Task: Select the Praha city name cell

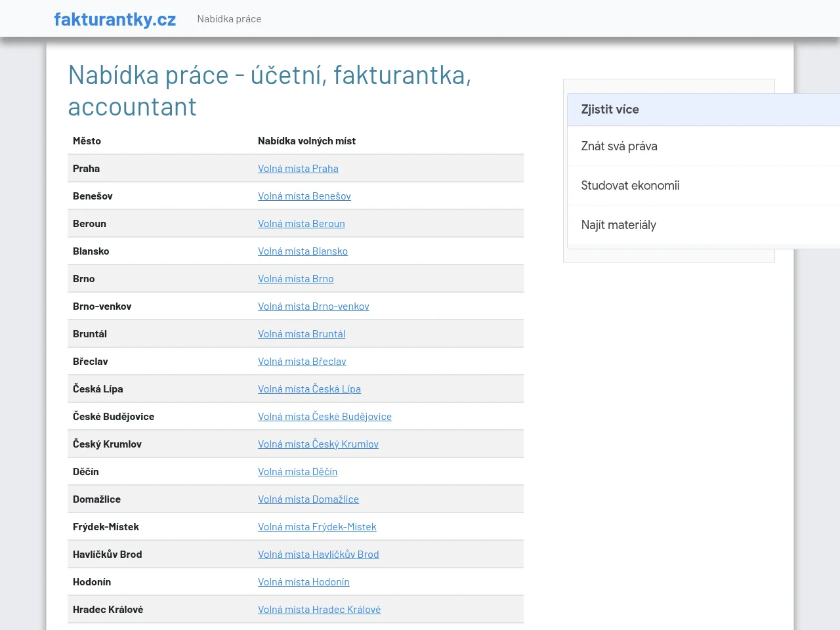Action: click(160, 169)
